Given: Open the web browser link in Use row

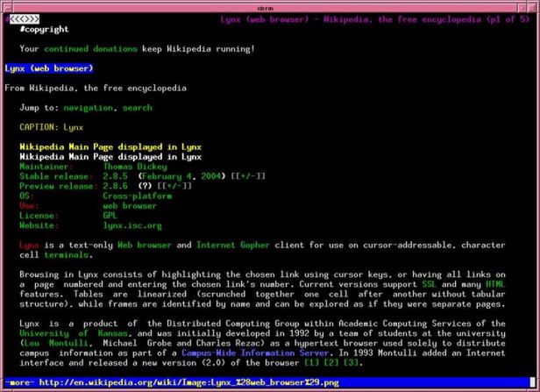Looking at the screenshot, I should coord(130,206).
